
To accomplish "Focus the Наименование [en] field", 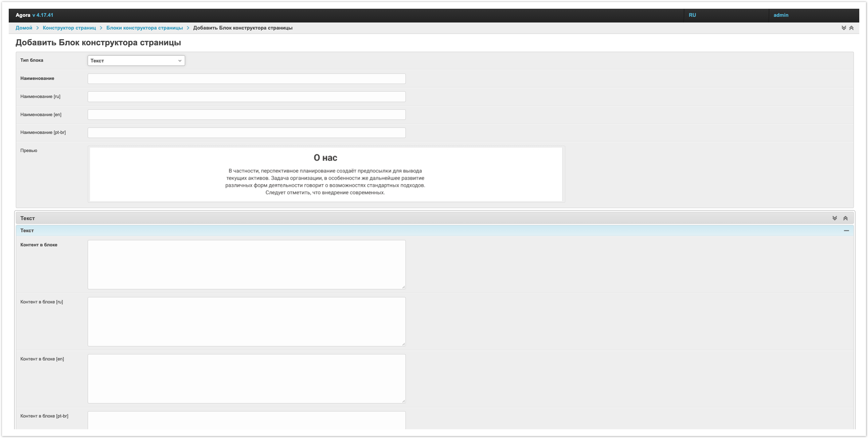I will click(247, 115).
